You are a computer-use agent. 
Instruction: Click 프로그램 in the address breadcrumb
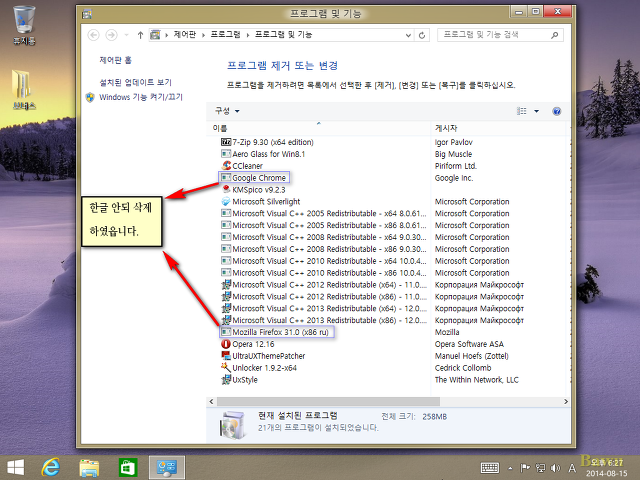[225, 35]
